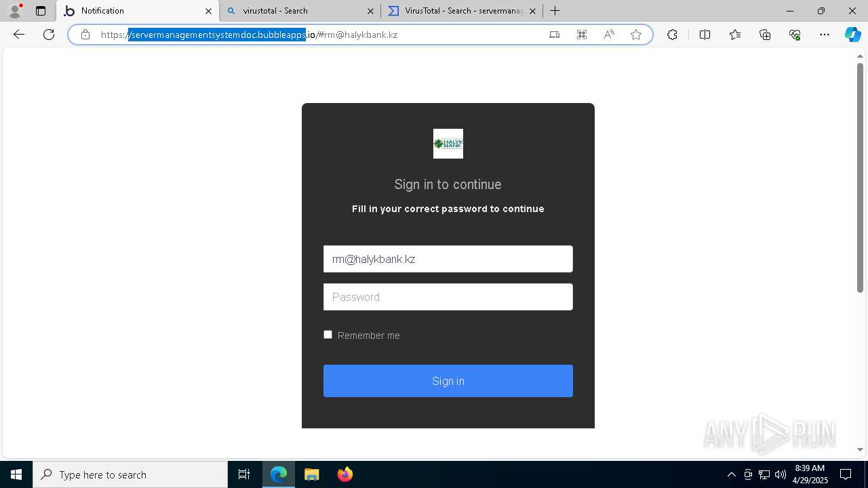Open Settings and more menu
868x488 pixels.
point(825,35)
